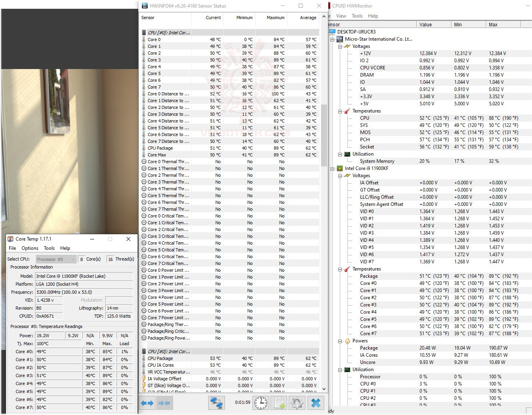Click the Utilization icon under Micro-Star
The image size is (532, 415).
click(x=347, y=154)
